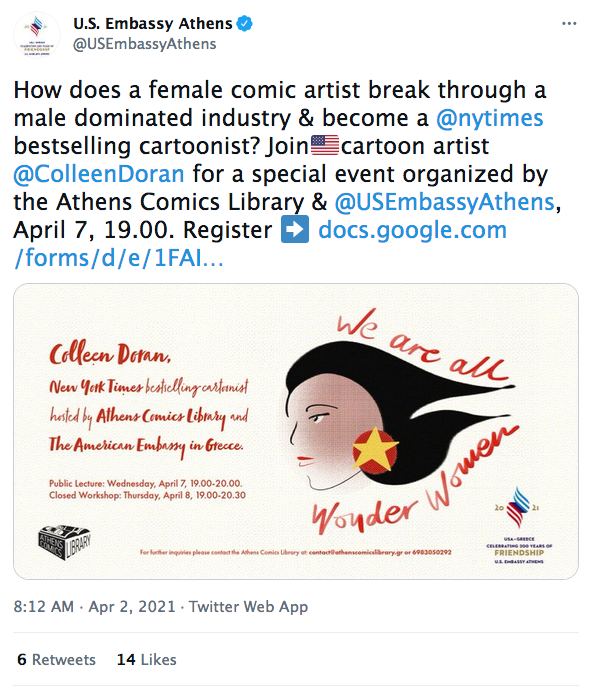View the 14 Likes list
This screenshot has height=689, width=595.
(x=146, y=660)
